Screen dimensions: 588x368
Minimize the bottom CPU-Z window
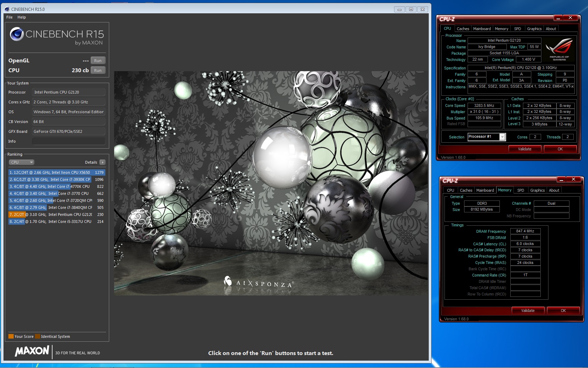[x=561, y=179]
